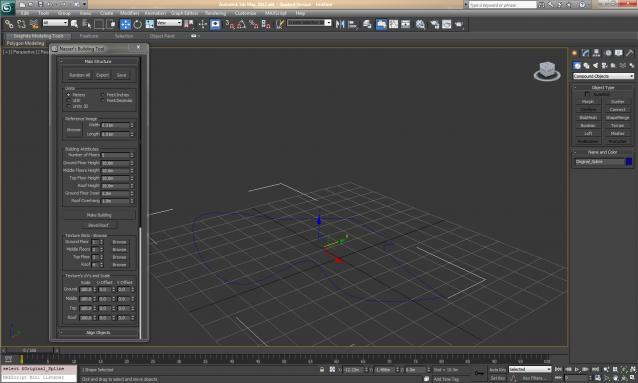Image resolution: width=638 pixels, height=383 pixels.
Task: Click the Select and Link icon
Action: click(9, 24)
